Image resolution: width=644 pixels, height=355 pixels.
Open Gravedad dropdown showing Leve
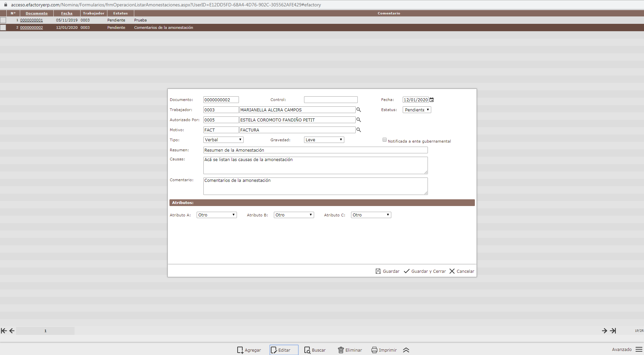324,140
